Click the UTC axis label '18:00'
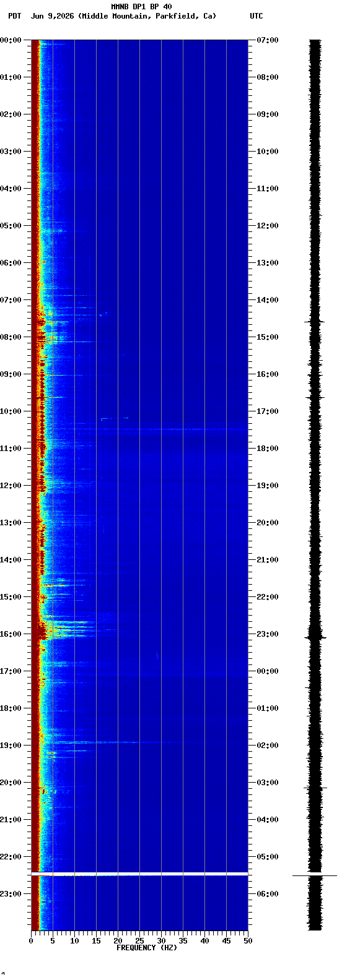Viewport: 342px width, 980px height. (x=268, y=449)
